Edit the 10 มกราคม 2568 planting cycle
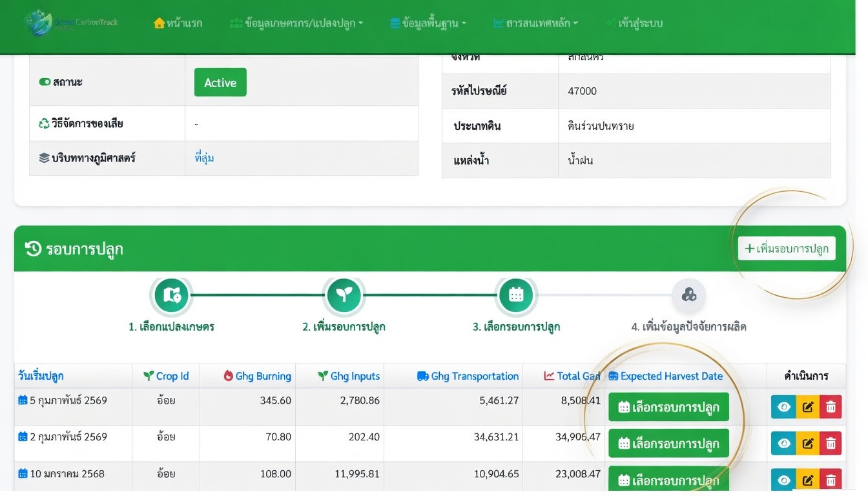This screenshot has height=496, width=868. 808,480
